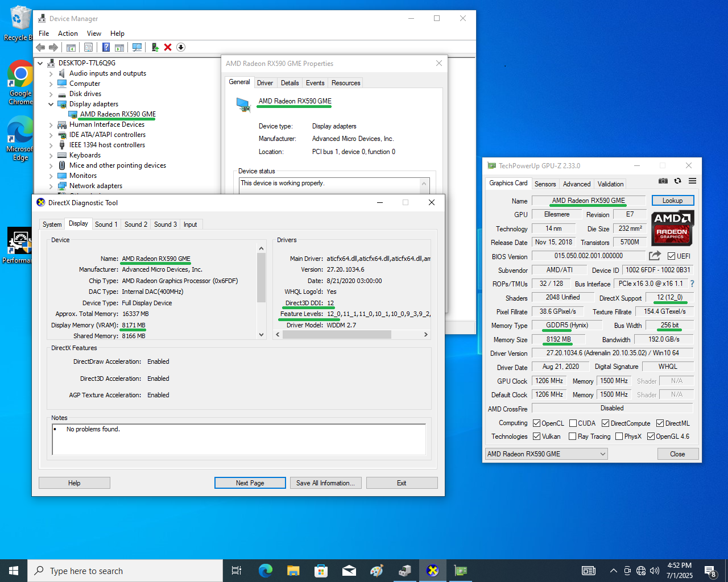Click the red X uninstall device icon
Screen dimensions: 728x582
tap(168, 47)
